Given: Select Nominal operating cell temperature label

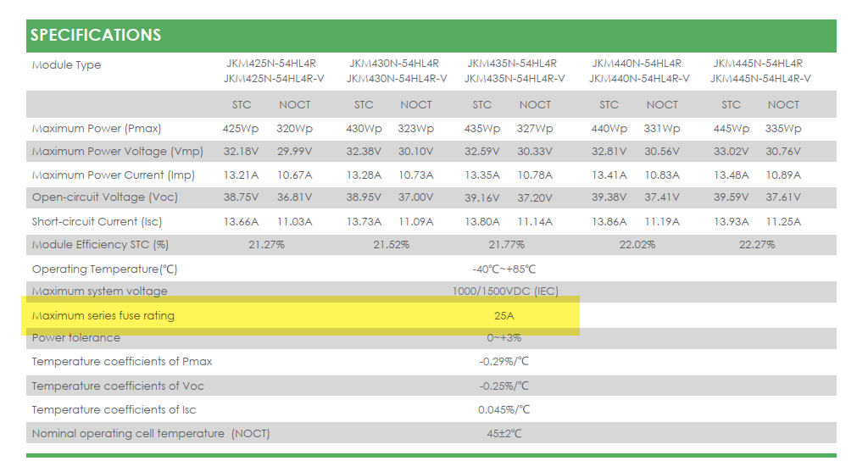Looking at the screenshot, I should [151, 433].
